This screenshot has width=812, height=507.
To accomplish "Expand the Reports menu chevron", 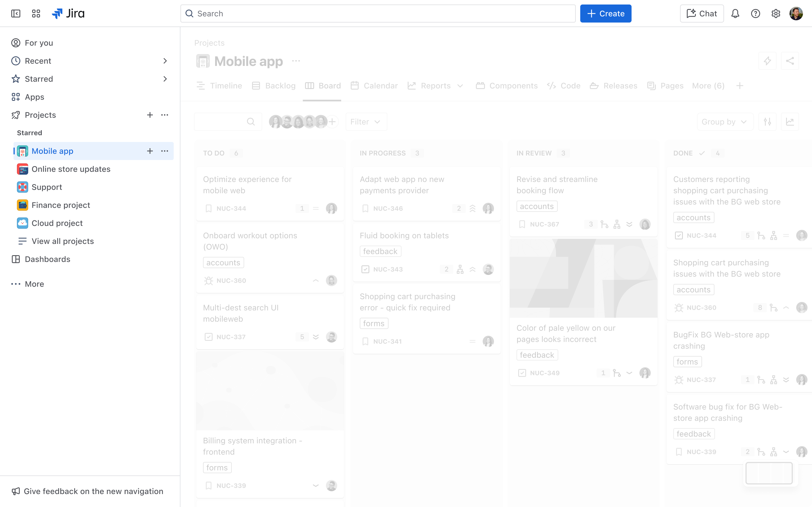I will [460, 86].
